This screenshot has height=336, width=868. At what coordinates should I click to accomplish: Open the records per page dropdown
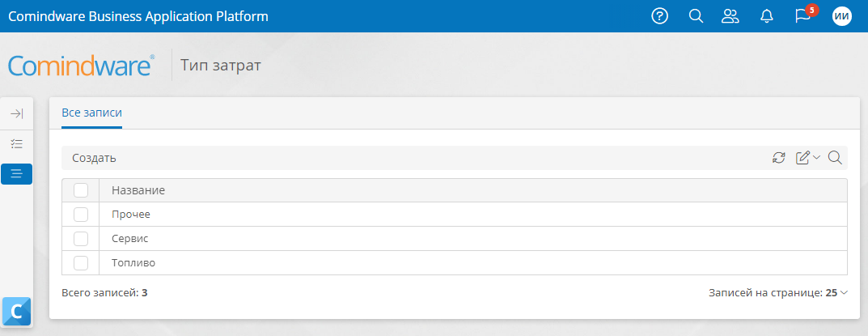(x=777, y=293)
